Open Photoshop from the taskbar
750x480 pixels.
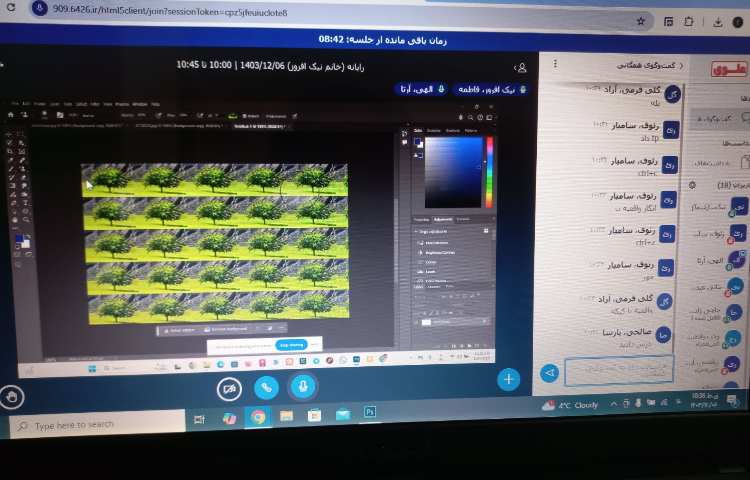pos(370,412)
